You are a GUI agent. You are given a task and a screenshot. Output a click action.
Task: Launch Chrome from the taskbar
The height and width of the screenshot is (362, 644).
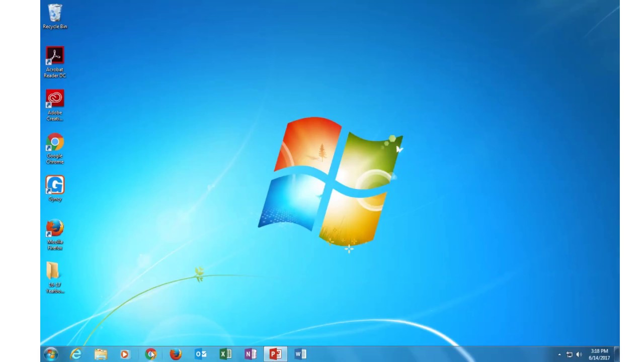150,354
